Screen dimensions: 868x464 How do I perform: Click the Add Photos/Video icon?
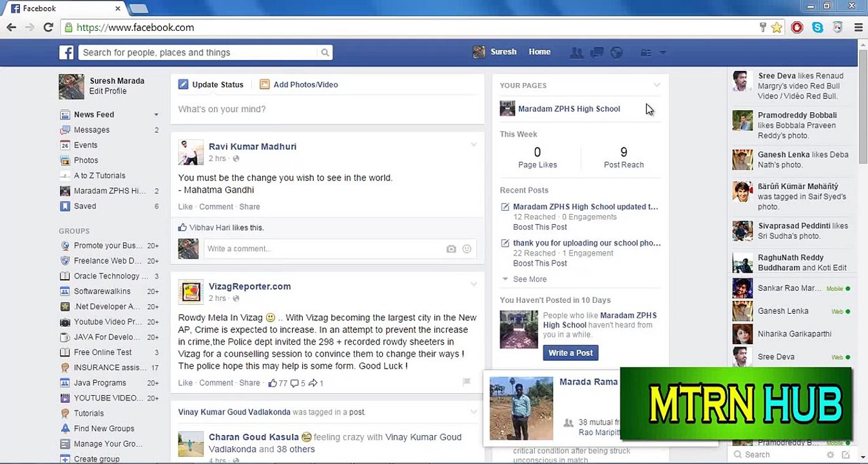click(264, 84)
